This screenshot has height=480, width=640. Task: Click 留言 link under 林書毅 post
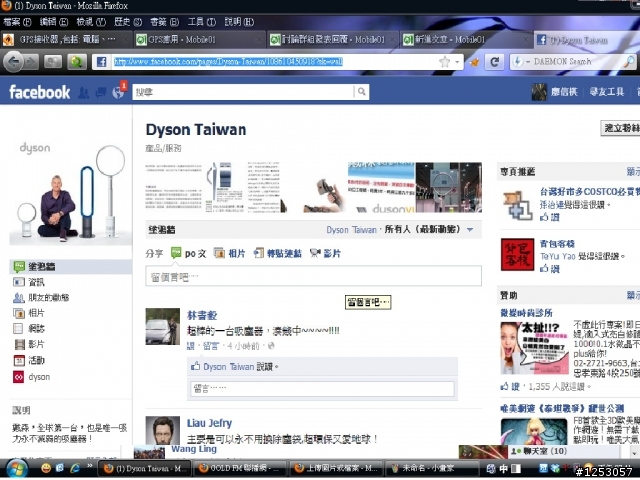pos(211,347)
